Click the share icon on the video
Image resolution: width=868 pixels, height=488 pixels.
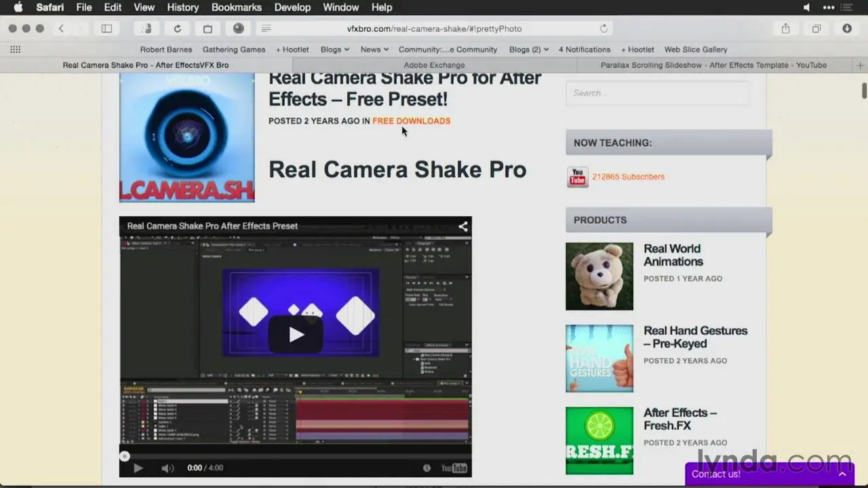[x=463, y=226]
